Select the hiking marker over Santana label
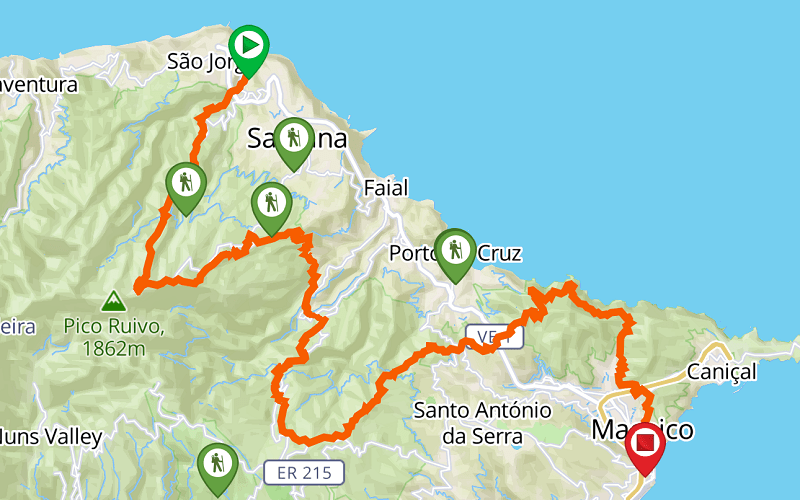The height and width of the screenshot is (500, 800). [x=294, y=144]
